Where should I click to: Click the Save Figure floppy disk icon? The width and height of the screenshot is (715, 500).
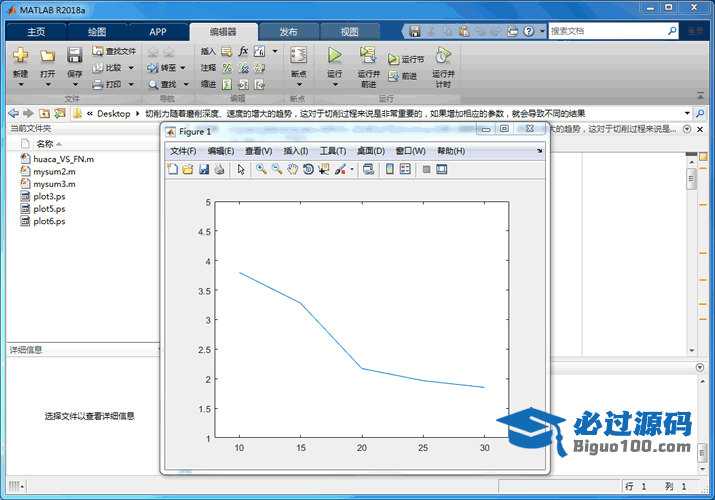click(203, 170)
